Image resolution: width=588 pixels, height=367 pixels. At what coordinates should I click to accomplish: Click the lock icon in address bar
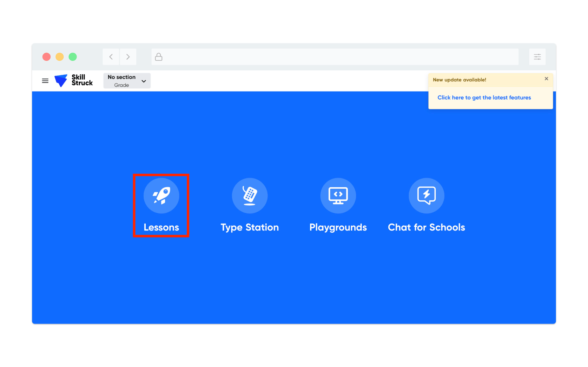(159, 57)
